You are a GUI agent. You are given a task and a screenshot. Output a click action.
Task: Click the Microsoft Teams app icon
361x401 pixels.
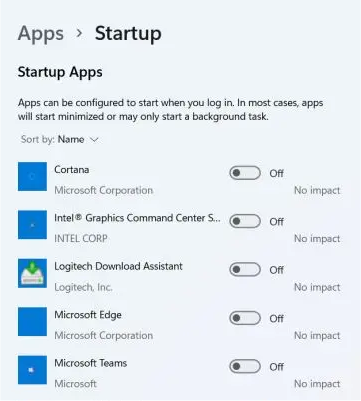point(32,370)
